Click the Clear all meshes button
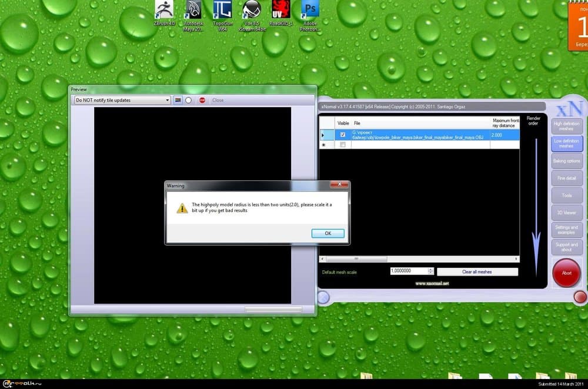Screen dimensions: 588x389 pos(477,271)
